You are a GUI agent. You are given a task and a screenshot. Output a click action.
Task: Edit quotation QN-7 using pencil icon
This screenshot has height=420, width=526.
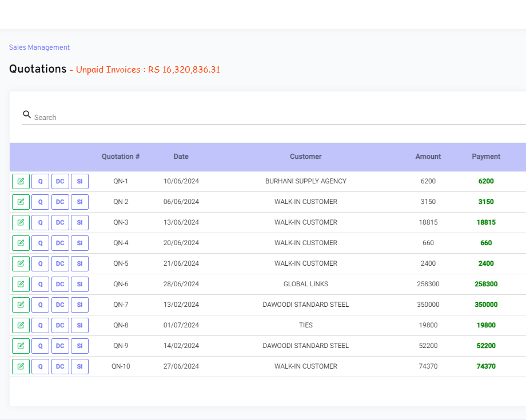tap(21, 305)
